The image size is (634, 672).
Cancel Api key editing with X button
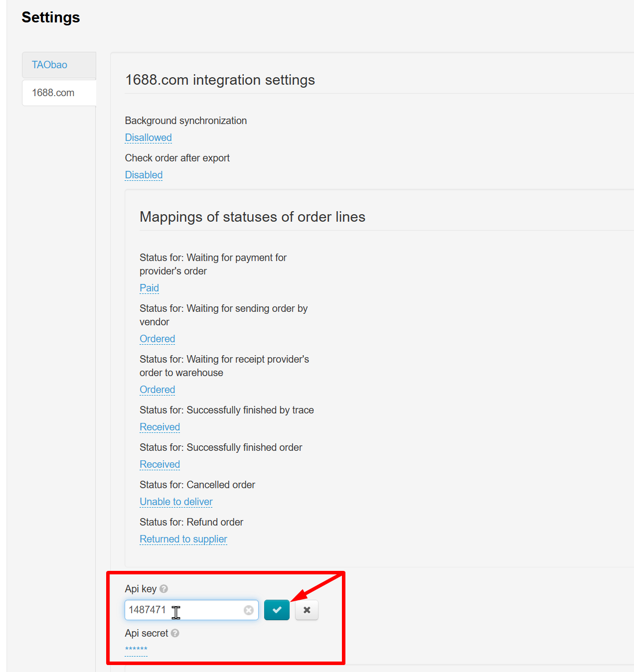307,610
